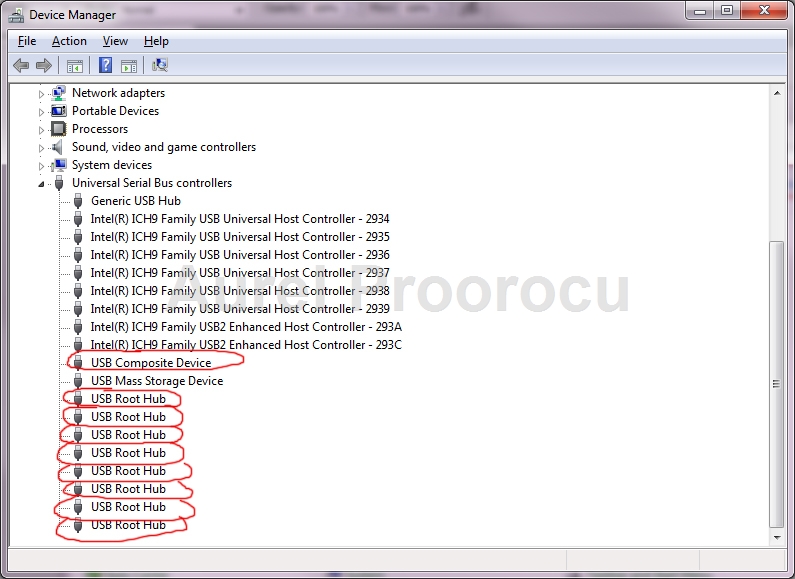Screen dimensions: 795x579
Task: Select Universal Host Controller - 2936
Action: [240, 255]
